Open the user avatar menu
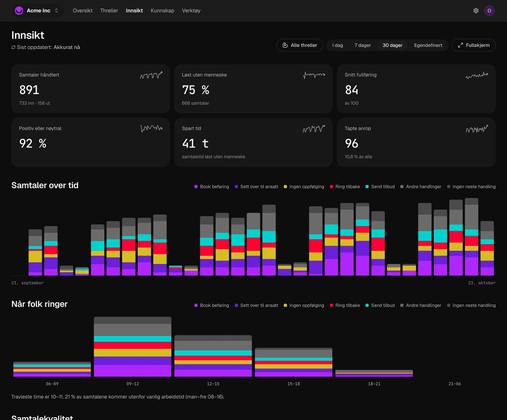This screenshot has width=507, height=420. [489, 11]
